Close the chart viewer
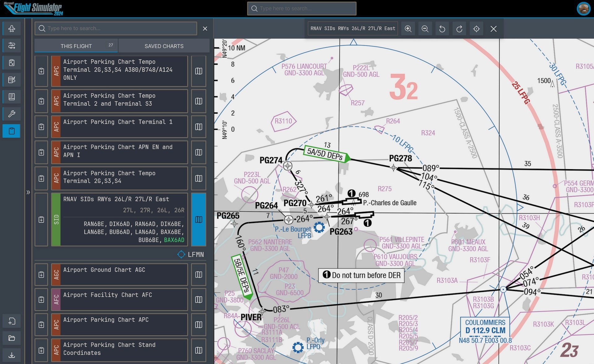The height and width of the screenshot is (364, 594). pos(493,29)
